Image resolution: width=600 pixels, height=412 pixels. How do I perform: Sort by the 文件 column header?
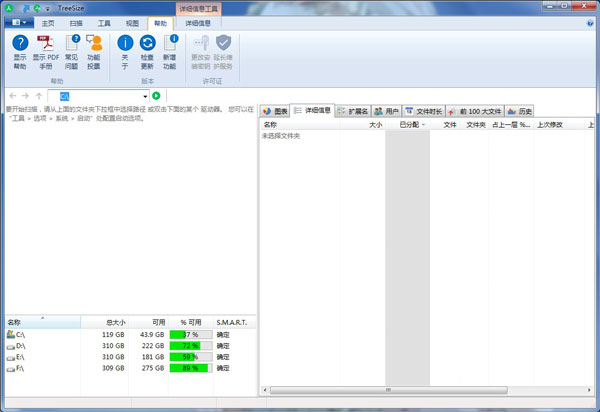click(x=444, y=125)
